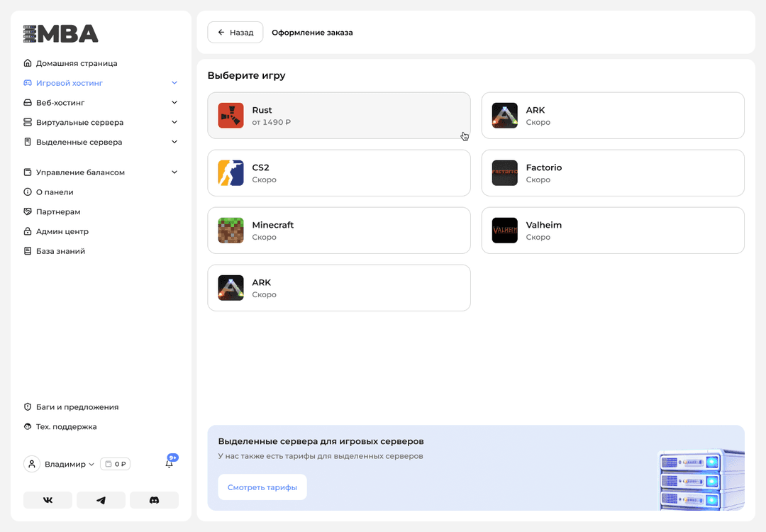Click the VK social network icon

(x=48, y=500)
